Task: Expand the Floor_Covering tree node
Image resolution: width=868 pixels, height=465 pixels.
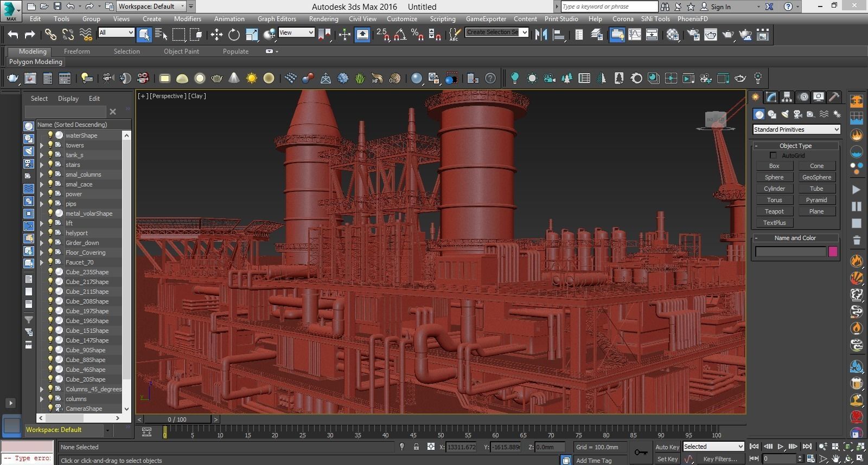Action: pos(42,253)
